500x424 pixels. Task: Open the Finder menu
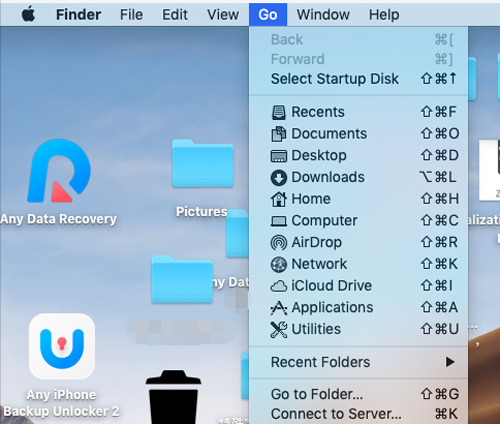tap(78, 15)
